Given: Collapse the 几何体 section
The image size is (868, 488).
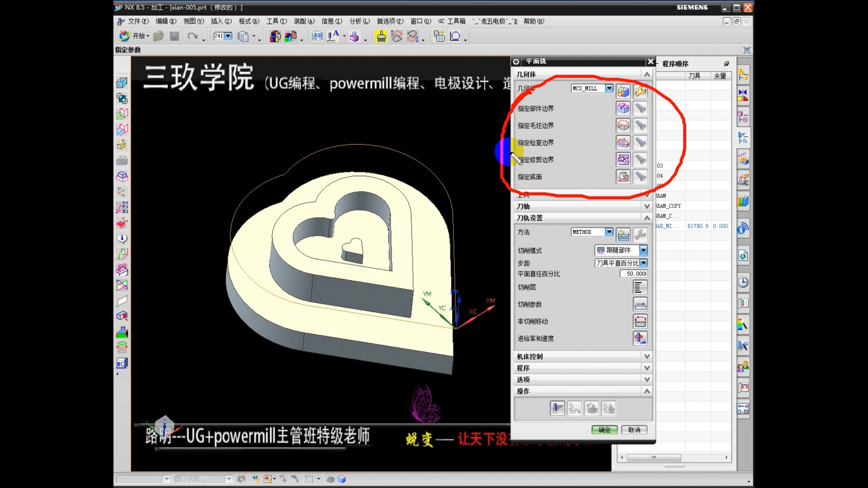Looking at the screenshot, I should [x=647, y=74].
